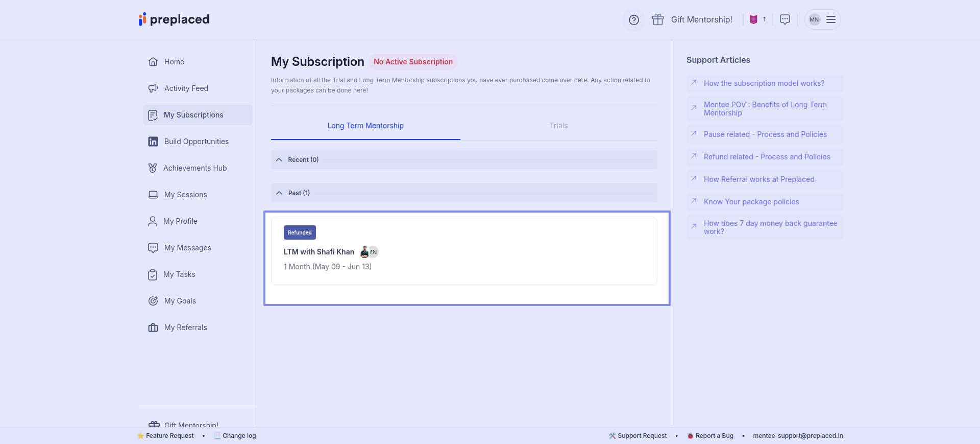
Task: Click Report a Bug in footer
Action: (714, 436)
